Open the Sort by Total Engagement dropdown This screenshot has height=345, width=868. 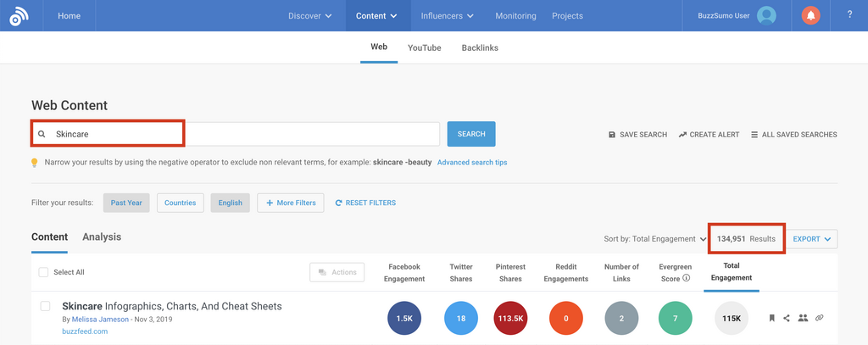click(655, 239)
